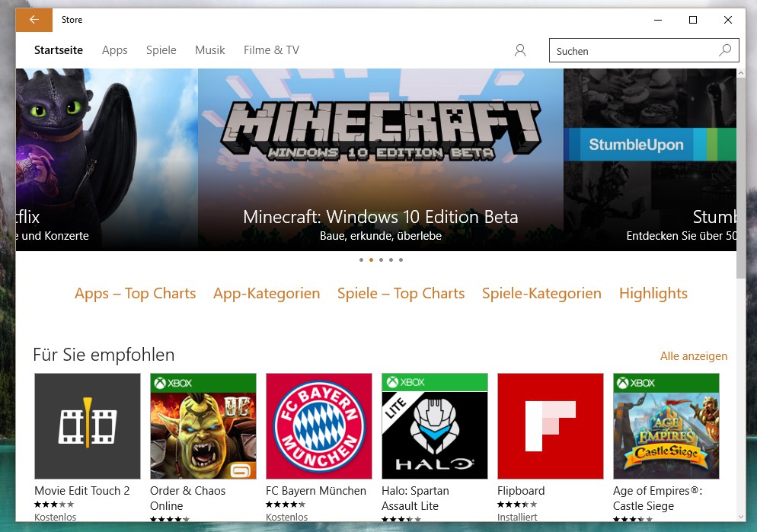Open the Order & Chaos Online game tile
The height and width of the screenshot is (532, 757).
coord(203,425)
